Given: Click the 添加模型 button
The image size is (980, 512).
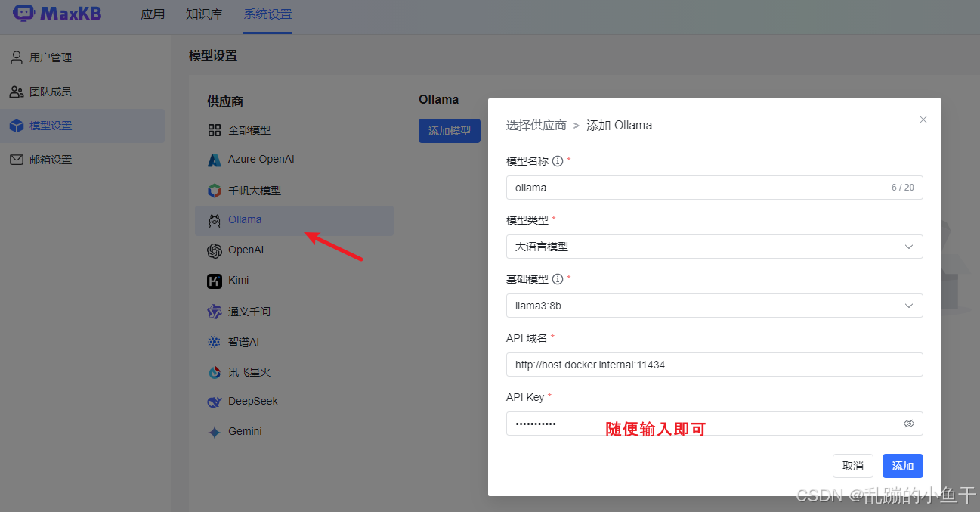Looking at the screenshot, I should click(450, 131).
